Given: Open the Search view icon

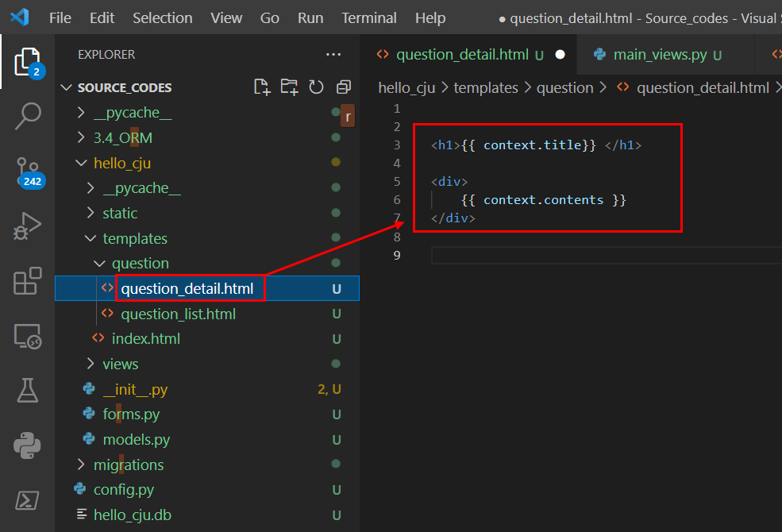Looking at the screenshot, I should [x=28, y=116].
